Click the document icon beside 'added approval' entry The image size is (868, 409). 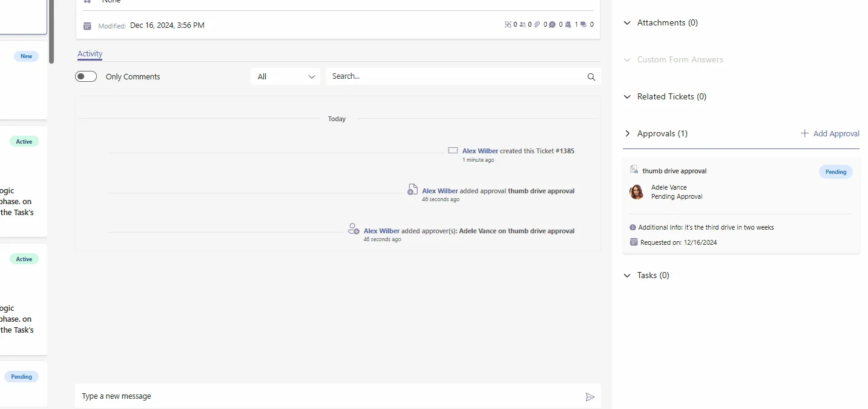[412, 190]
